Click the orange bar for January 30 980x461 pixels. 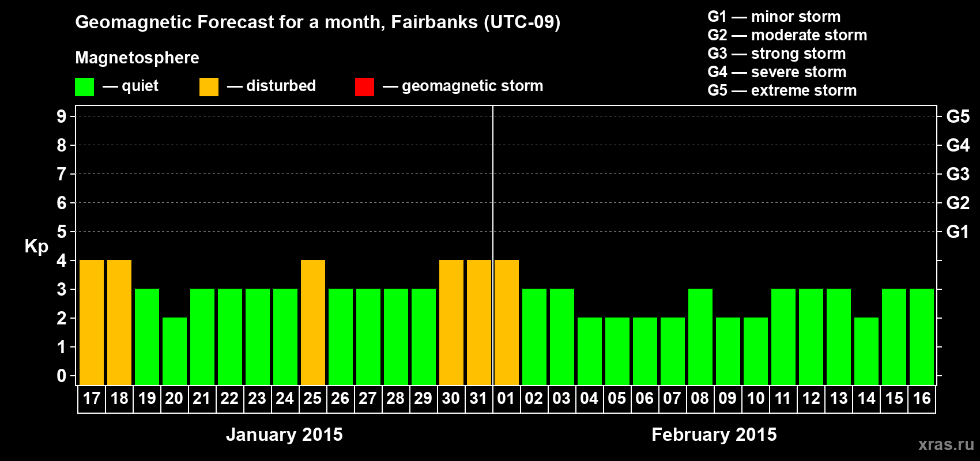[x=451, y=323]
